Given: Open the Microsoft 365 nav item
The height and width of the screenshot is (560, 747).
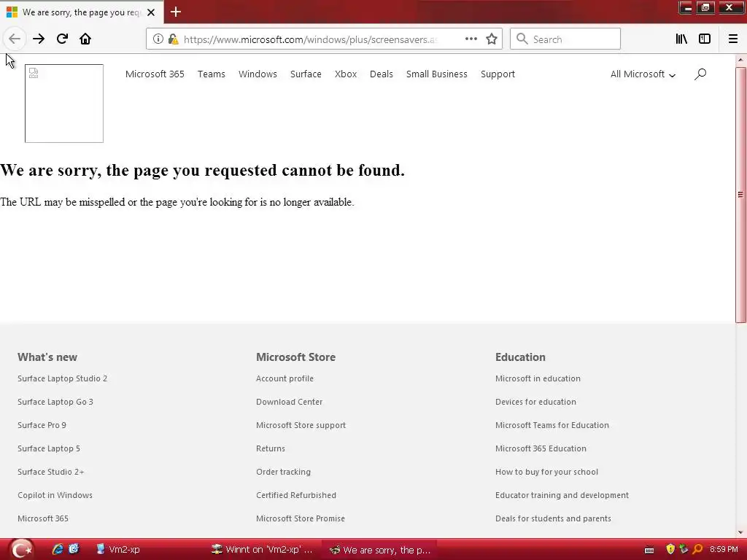Looking at the screenshot, I should [155, 74].
